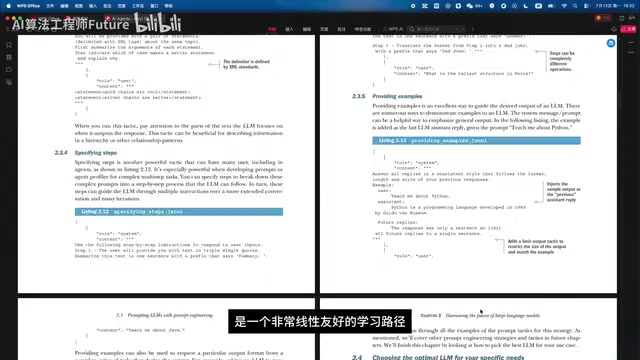Open Spotlight search in menu bar
Screen dimensions: 640x360
[575, 6]
